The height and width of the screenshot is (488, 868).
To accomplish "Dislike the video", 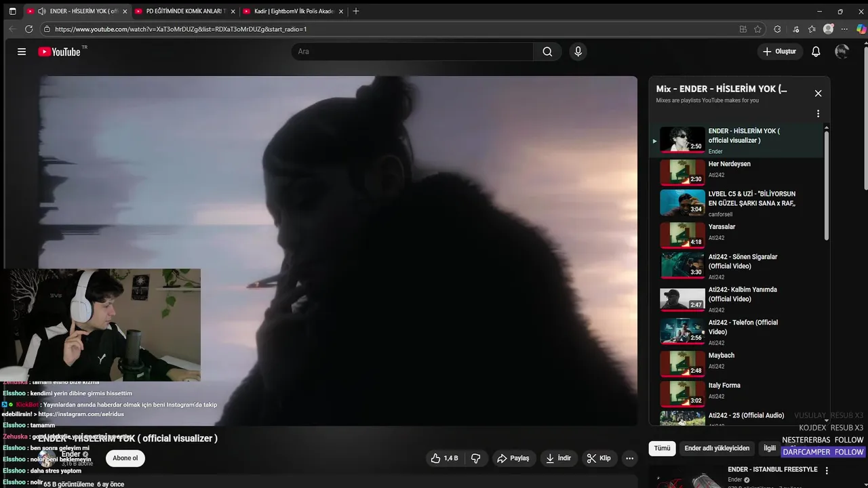I will click(475, 458).
